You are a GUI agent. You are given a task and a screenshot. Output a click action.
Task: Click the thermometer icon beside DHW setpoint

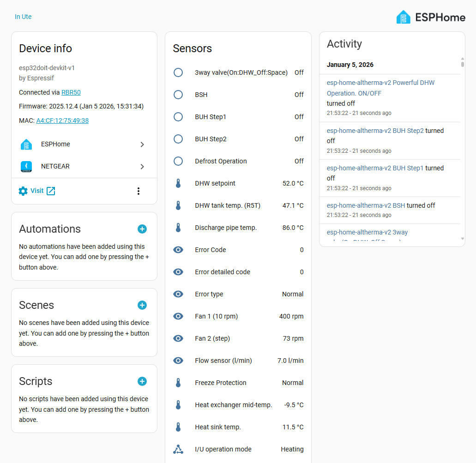click(x=178, y=183)
